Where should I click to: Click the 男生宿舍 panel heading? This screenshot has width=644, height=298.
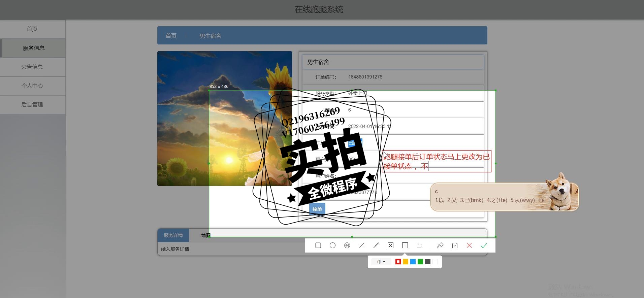[318, 62]
